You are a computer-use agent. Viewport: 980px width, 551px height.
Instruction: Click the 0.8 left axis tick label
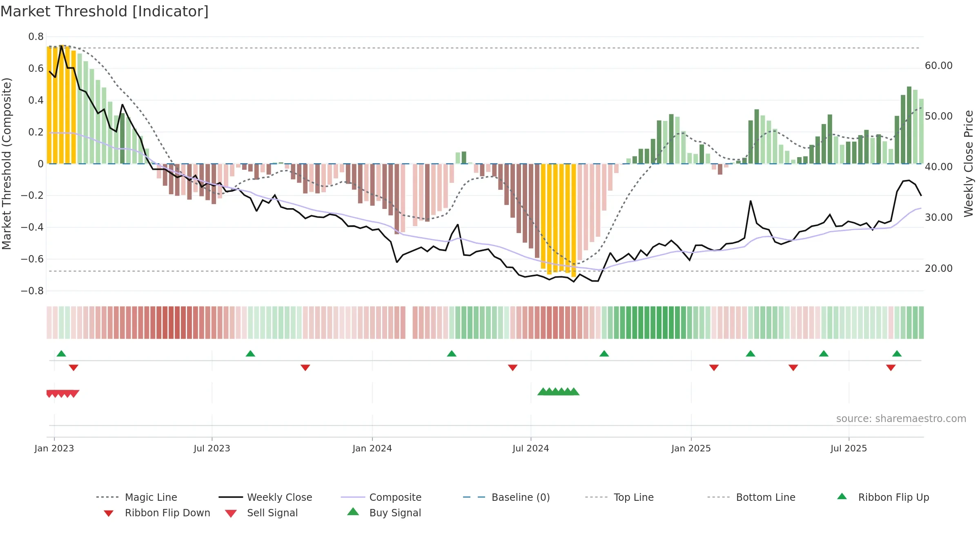(36, 37)
